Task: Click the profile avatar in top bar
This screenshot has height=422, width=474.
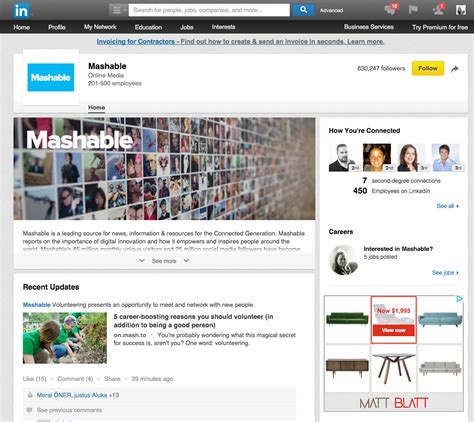Action: coord(461,10)
